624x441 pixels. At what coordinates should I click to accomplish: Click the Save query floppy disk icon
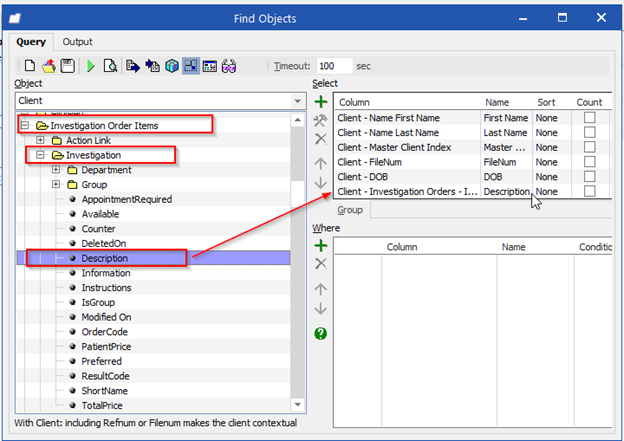(x=68, y=66)
